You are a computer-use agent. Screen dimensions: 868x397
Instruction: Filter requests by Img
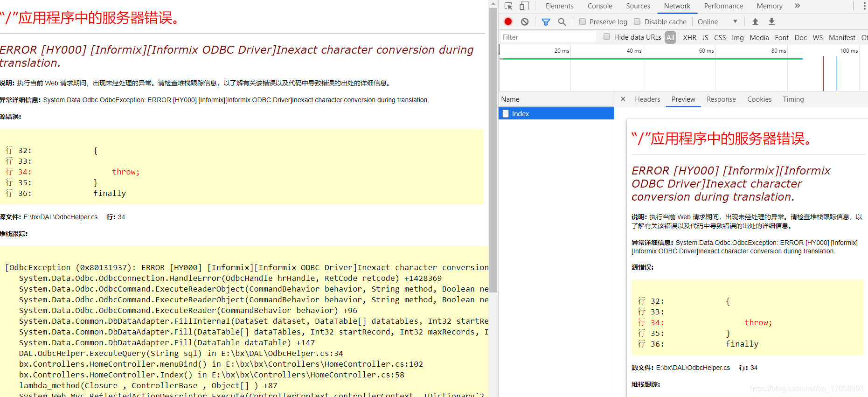click(738, 38)
